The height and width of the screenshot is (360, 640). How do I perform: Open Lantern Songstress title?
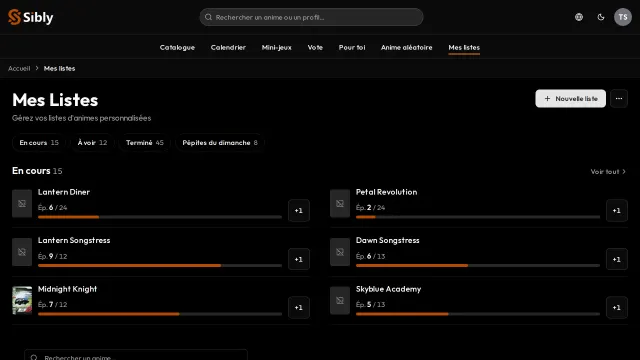coord(74,240)
